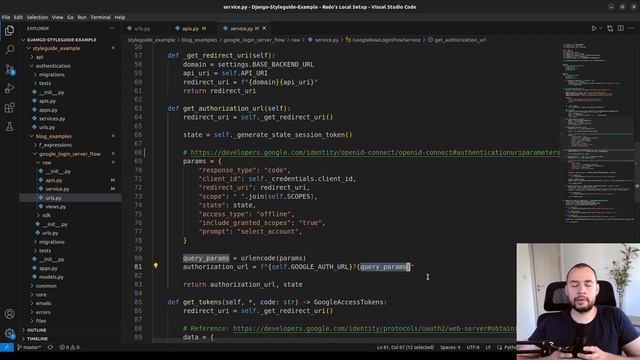
Task: Open views.py in the raw folder tree
Action: (x=56, y=207)
